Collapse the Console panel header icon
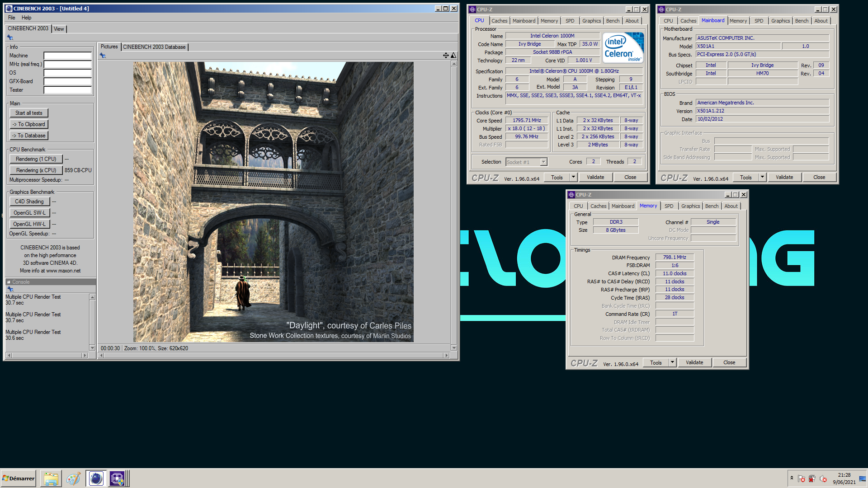 (x=9, y=282)
